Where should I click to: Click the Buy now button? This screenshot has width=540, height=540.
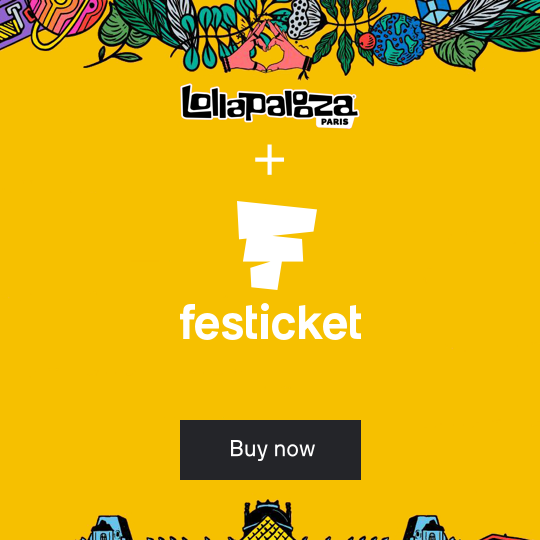[x=270, y=449]
